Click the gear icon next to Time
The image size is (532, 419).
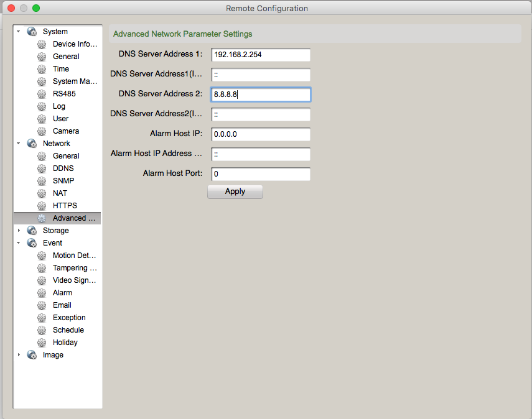(42, 69)
